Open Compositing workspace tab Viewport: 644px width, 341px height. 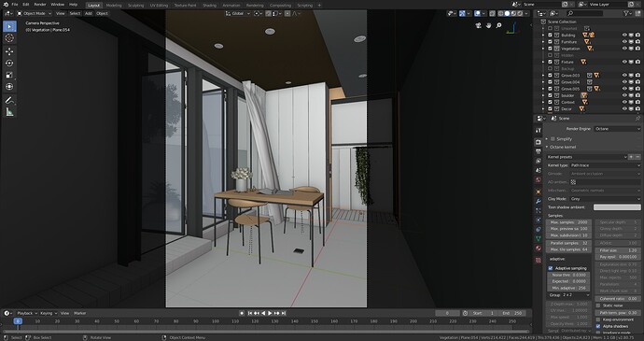(x=281, y=6)
